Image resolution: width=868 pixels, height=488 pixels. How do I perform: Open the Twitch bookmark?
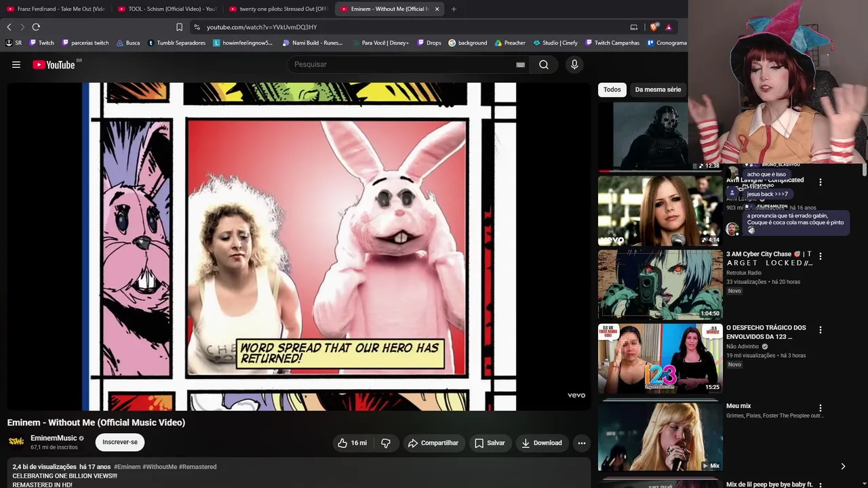(x=41, y=43)
